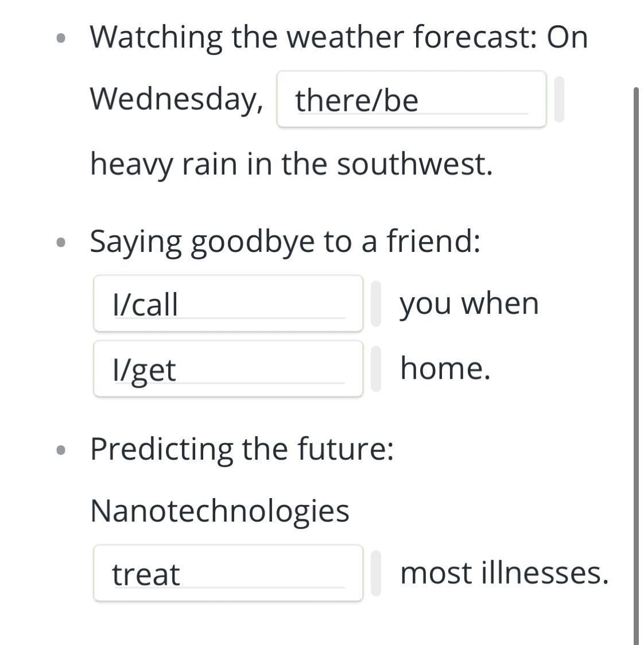Click gray marker beside 'I/get' field
644x645 pixels.
376,369
